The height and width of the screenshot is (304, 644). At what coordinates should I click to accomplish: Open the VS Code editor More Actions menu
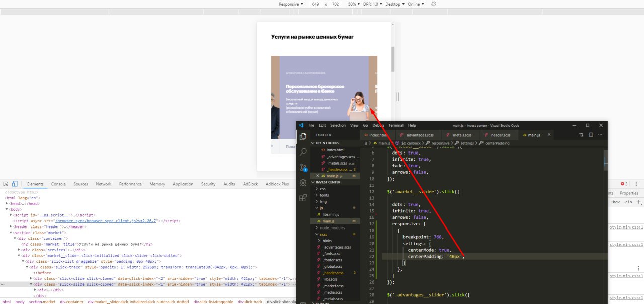click(x=600, y=135)
